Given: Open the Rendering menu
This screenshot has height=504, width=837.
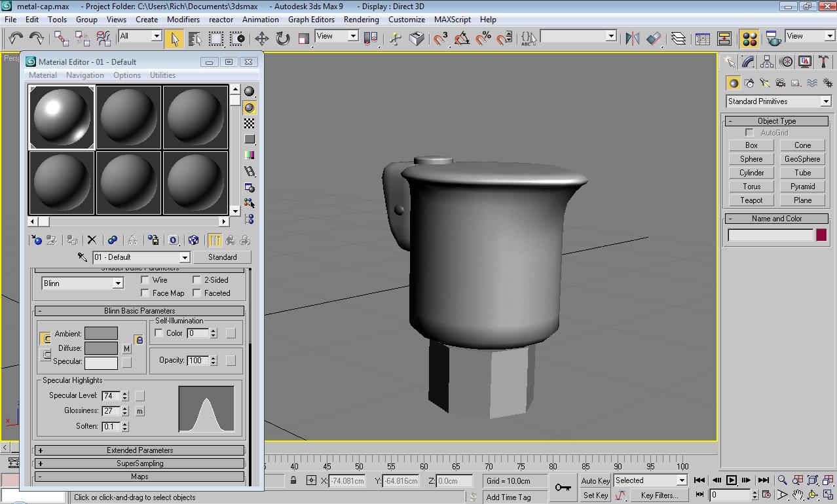Looking at the screenshot, I should (361, 20).
